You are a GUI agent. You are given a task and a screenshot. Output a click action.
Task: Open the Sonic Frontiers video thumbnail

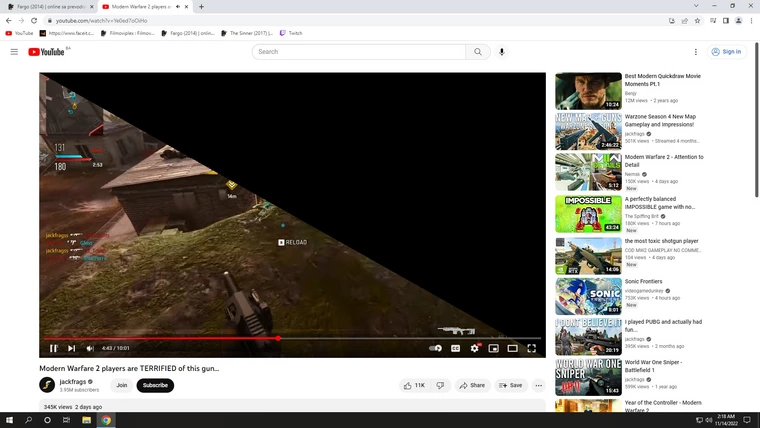tap(588, 296)
